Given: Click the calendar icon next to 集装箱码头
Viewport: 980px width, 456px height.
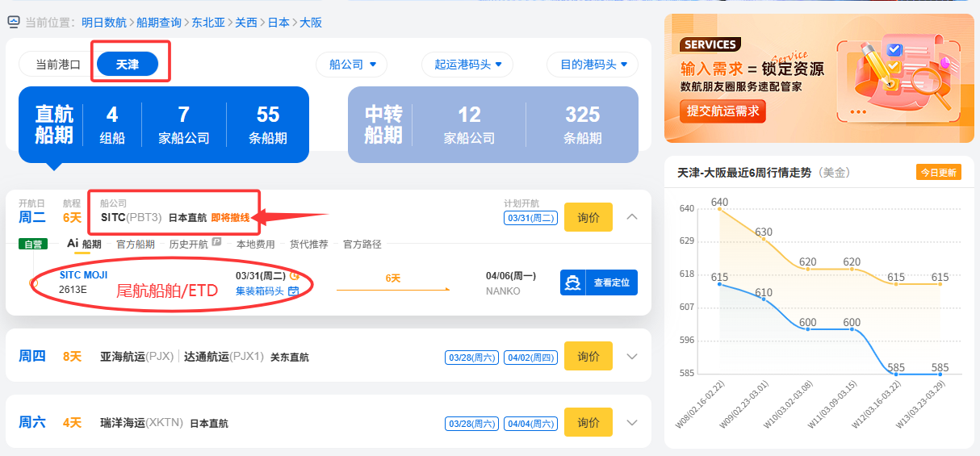Looking at the screenshot, I should coord(294,291).
